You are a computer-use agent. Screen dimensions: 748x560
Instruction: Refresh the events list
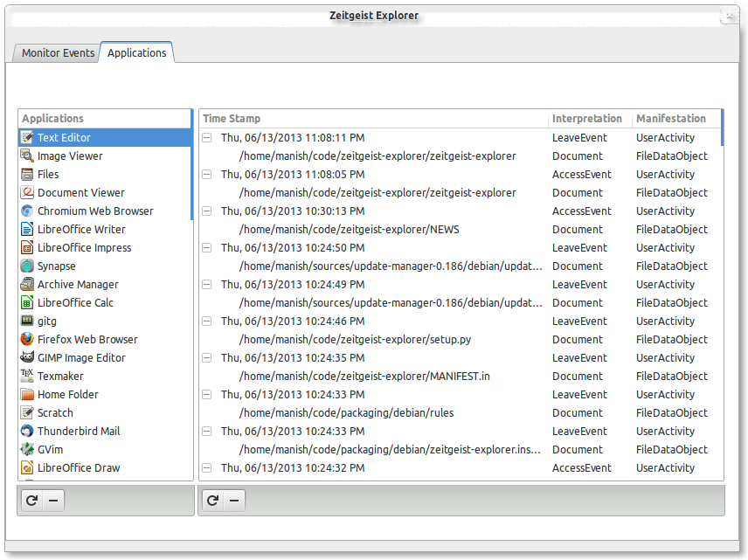click(212, 501)
